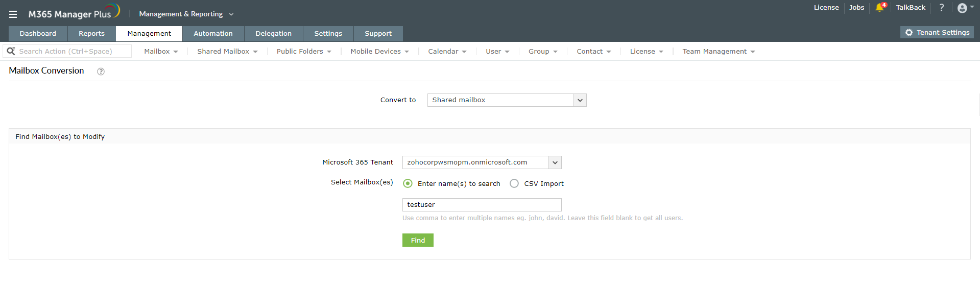The image size is (980, 283).
Task: Expand the Team Management menu
Action: [719, 52]
